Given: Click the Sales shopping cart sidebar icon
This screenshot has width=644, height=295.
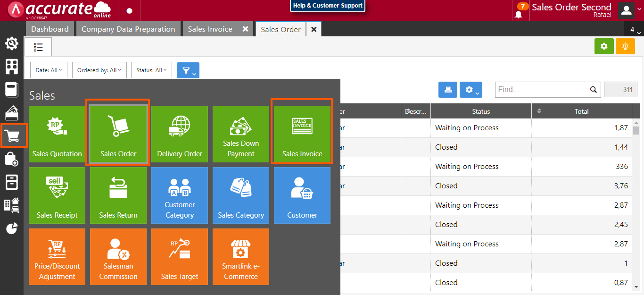Looking at the screenshot, I should (x=13, y=136).
